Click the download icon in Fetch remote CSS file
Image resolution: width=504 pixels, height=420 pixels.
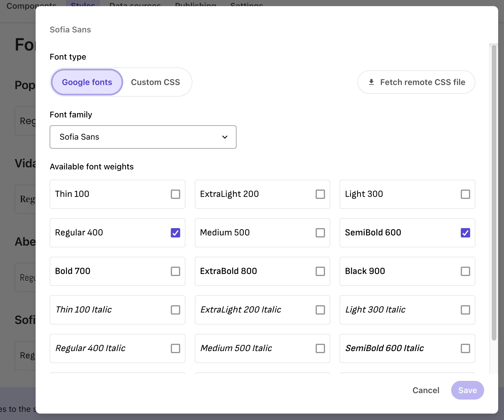click(x=371, y=82)
